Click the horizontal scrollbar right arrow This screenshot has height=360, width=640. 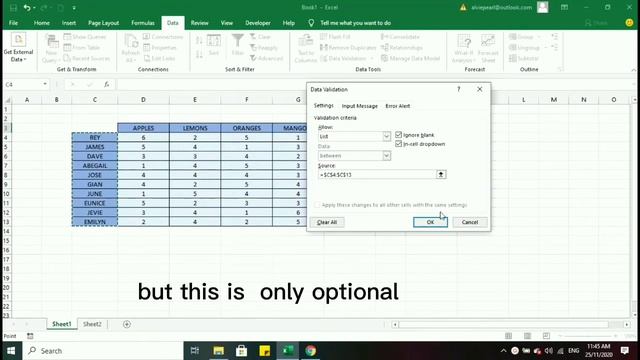627,324
